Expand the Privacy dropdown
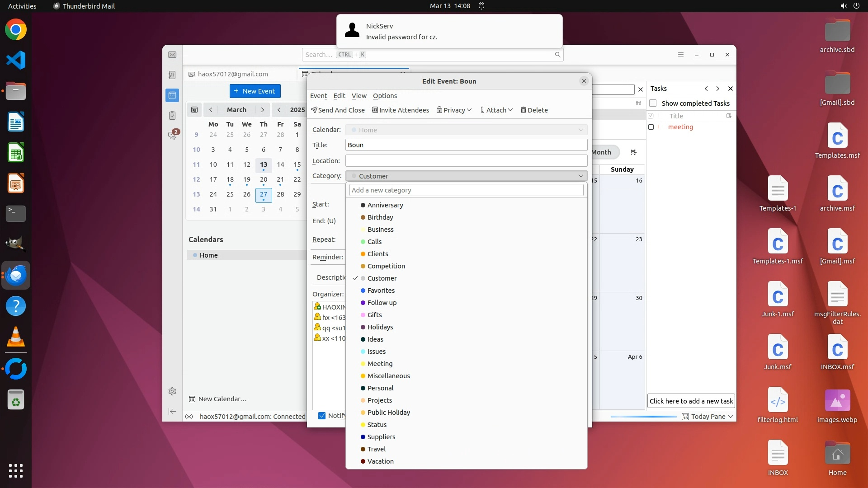Viewport: 868px width, 488px height. (x=454, y=110)
